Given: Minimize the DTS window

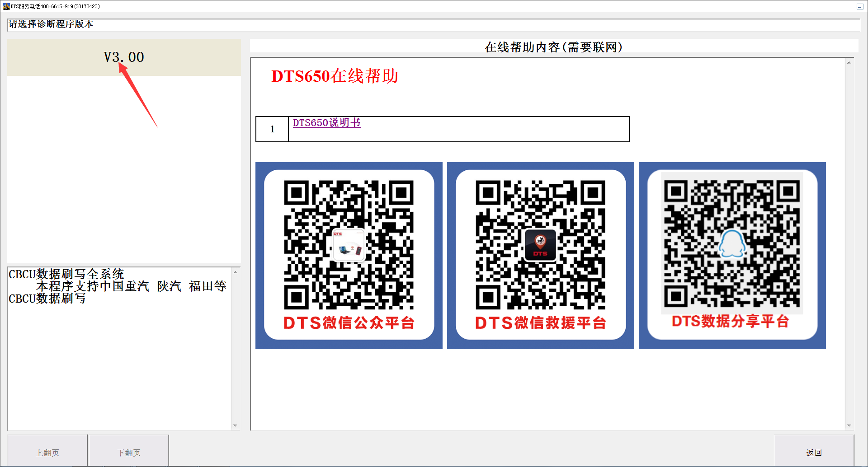Looking at the screenshot, I should pos(860,6).
